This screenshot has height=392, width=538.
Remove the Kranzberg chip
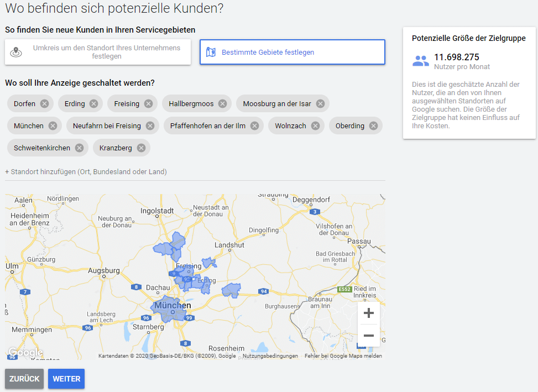tap(141, 148)
